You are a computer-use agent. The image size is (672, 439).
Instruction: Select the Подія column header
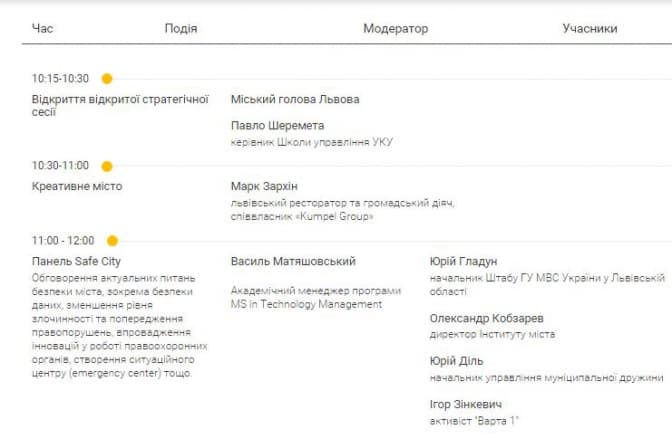[x=181, y=29]
